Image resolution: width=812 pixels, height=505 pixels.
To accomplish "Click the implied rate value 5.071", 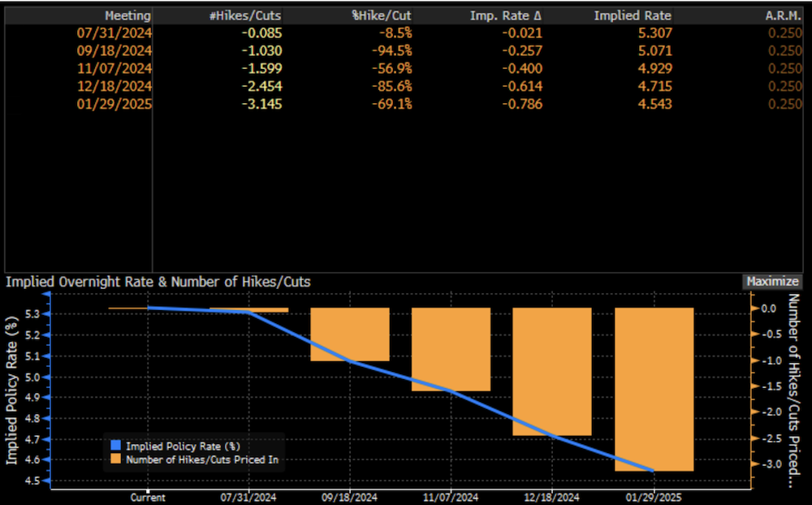I will pos(654,50).
